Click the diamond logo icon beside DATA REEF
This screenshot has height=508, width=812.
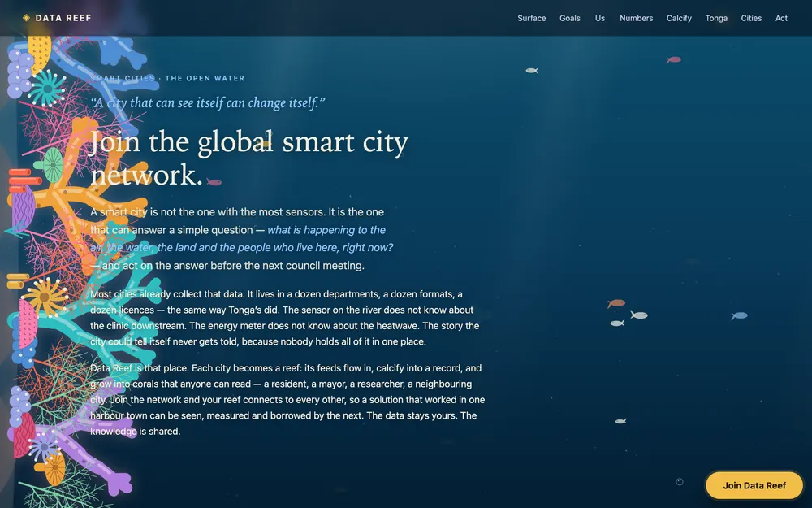click(27, 18)
